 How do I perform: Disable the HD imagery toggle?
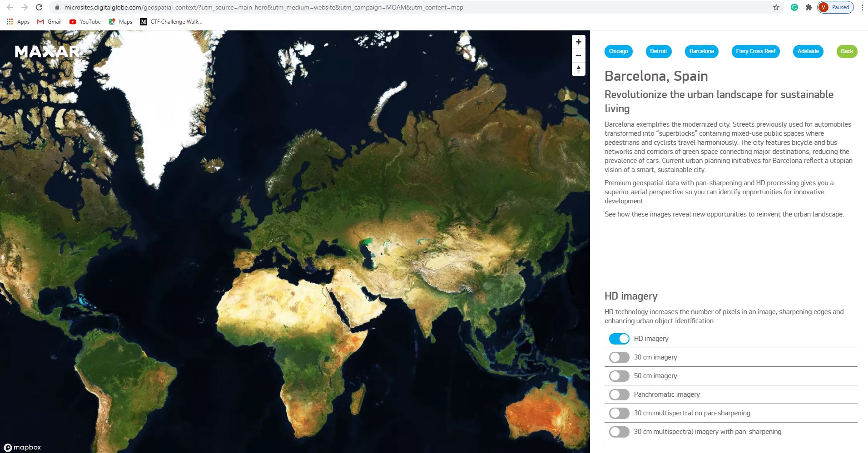click(619, 338)
